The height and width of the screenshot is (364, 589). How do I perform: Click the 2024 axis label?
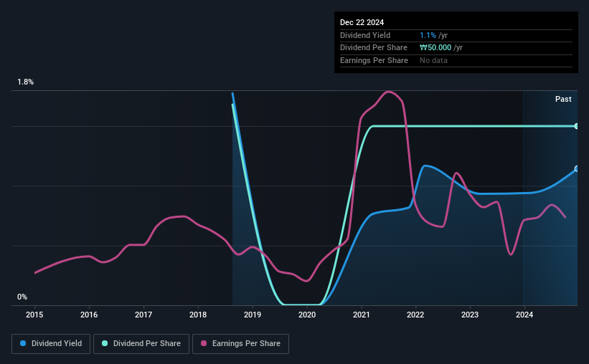[x=524, y=315]
